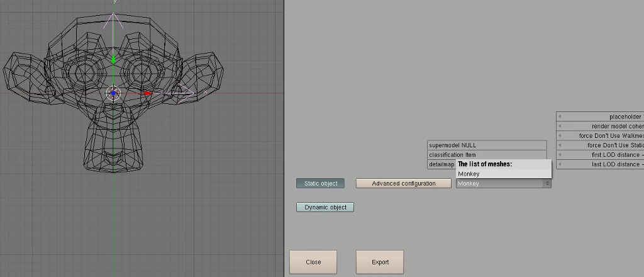Open Advanced configuration

(403, 183)
